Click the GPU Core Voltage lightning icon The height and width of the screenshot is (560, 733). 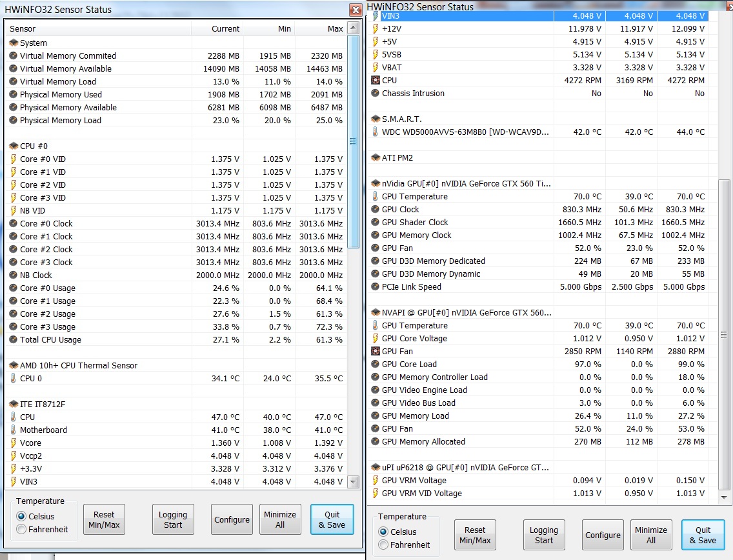click(x=375, y=339)
